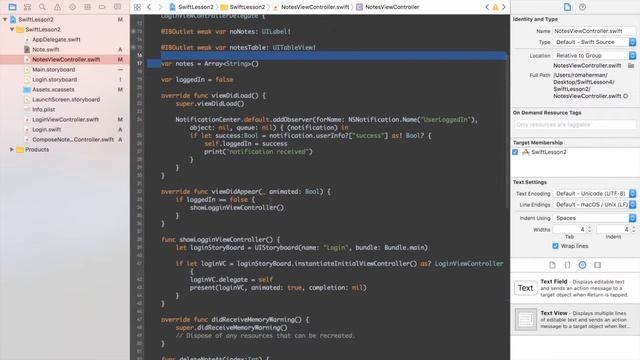Screen dimensions: 640x360
Task: Choose file location folder icon
Action: pos(631,65)
